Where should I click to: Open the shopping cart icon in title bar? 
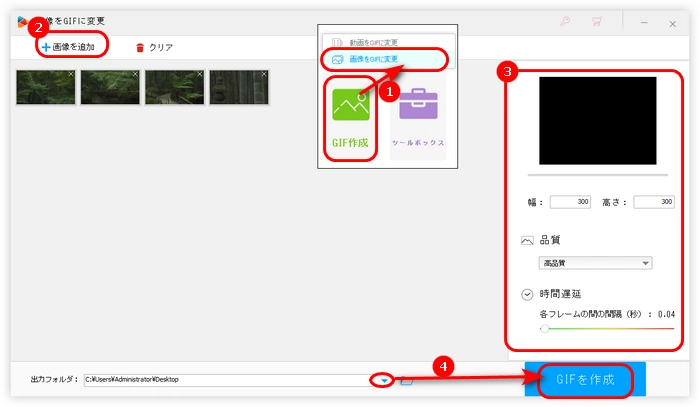coord(596,21)
